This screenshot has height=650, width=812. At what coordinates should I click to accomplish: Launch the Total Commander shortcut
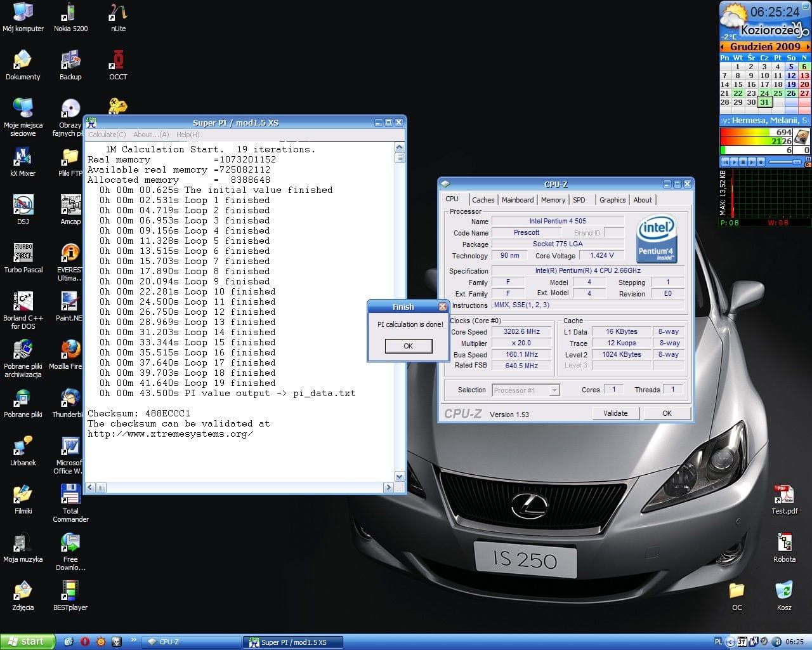pyautogui.click(x=70, y=504)
